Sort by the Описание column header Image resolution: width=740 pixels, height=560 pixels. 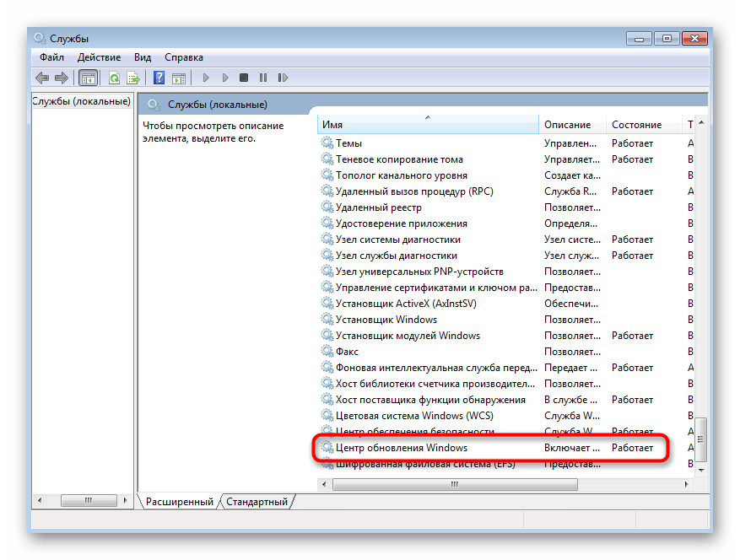coord(572,125)
